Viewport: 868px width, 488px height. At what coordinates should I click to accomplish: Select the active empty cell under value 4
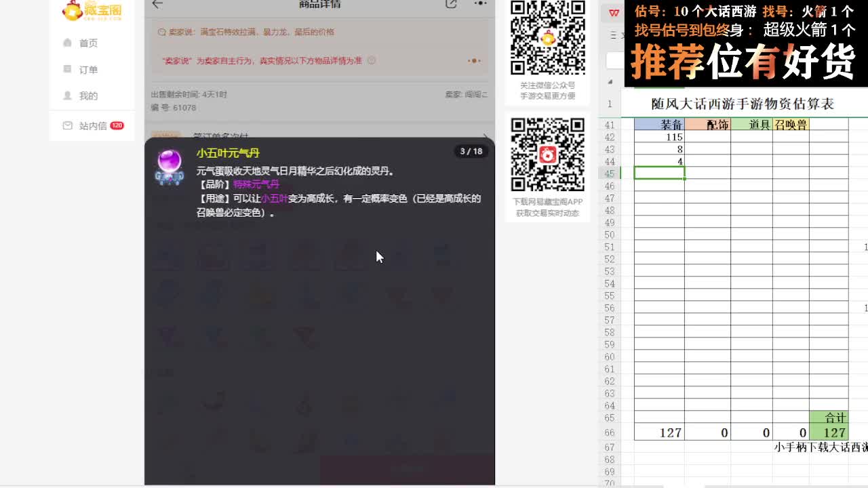tap(659, 174)
